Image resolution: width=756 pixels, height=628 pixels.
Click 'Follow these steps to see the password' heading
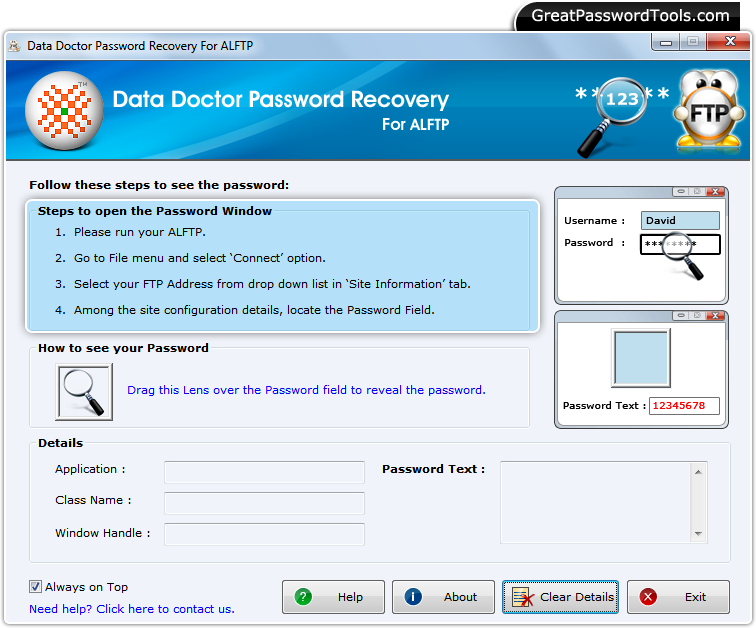[x=159, y=185]
